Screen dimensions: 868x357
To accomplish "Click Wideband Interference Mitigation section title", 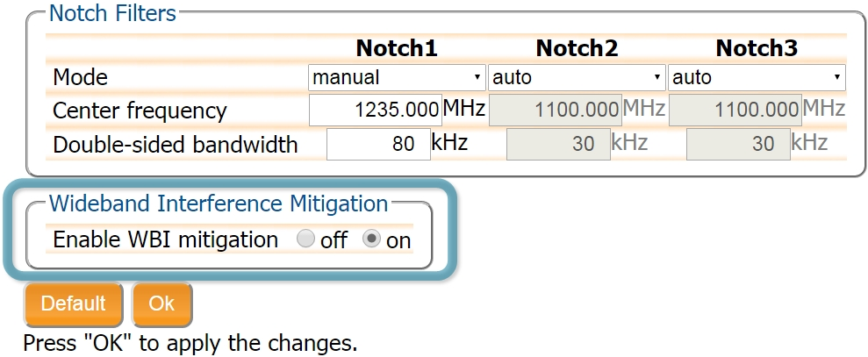I will 219,203.
